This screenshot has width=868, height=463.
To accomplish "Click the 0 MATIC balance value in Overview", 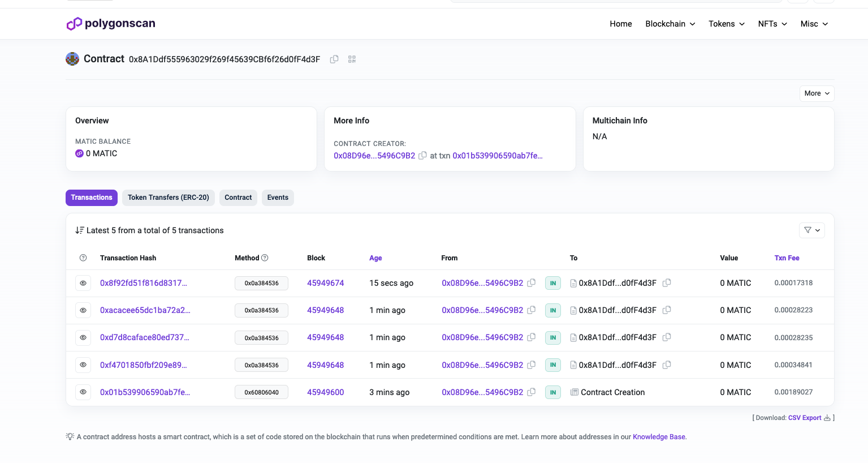I will pos(101,153).
